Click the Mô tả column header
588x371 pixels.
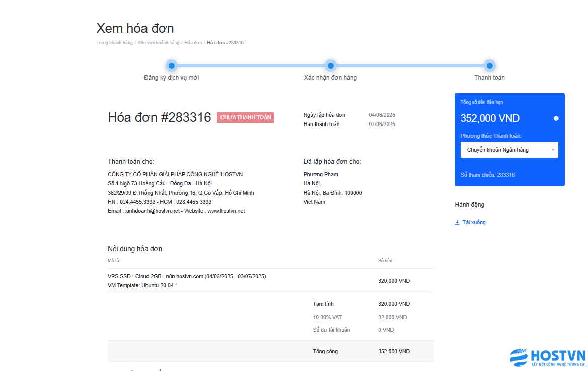point(113,261)
